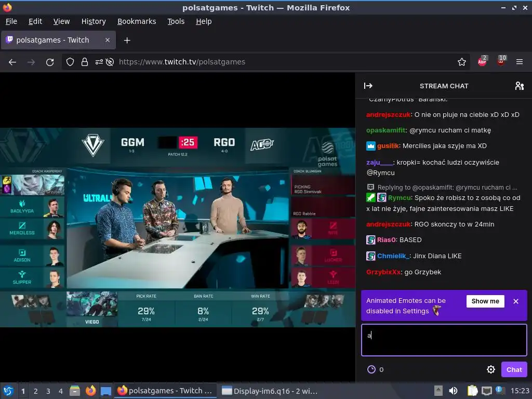Click the autoplay blocked icon
The image size is (532, 399).
click(x=110, y=62)
